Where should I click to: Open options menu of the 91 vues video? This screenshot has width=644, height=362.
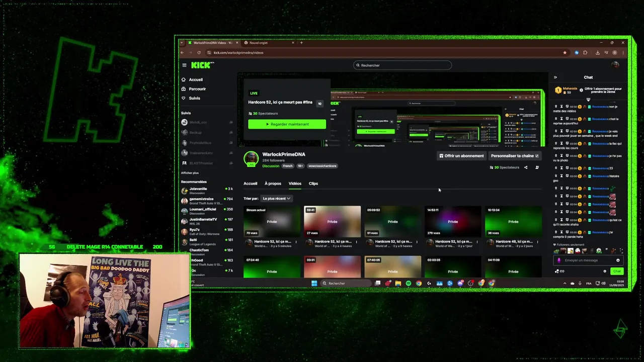click(x=417, y=242)
